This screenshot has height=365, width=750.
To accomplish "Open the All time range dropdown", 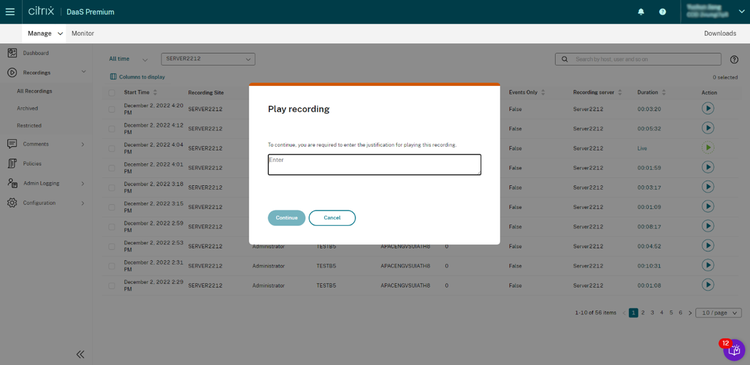I will click(x=128, y=59).
